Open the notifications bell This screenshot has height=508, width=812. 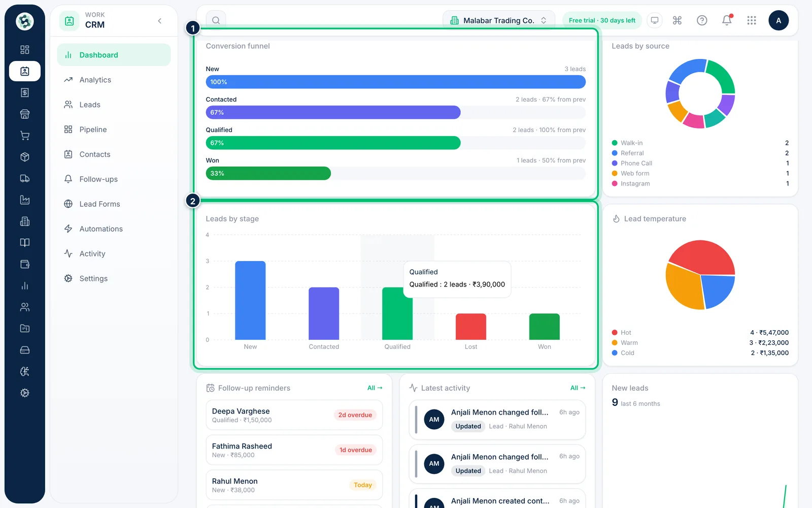click(x=727, y=20)
